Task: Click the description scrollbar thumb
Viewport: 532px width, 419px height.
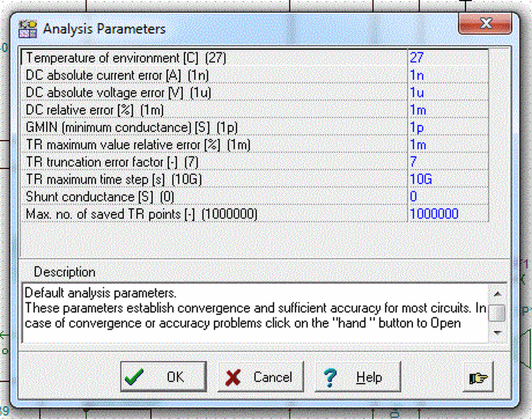Action: coord(497,313)
